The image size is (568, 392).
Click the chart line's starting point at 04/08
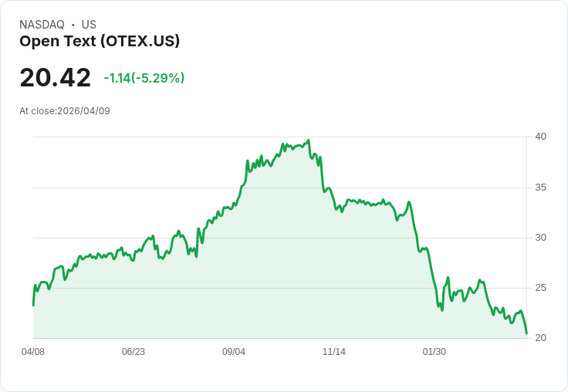[33, 305]
